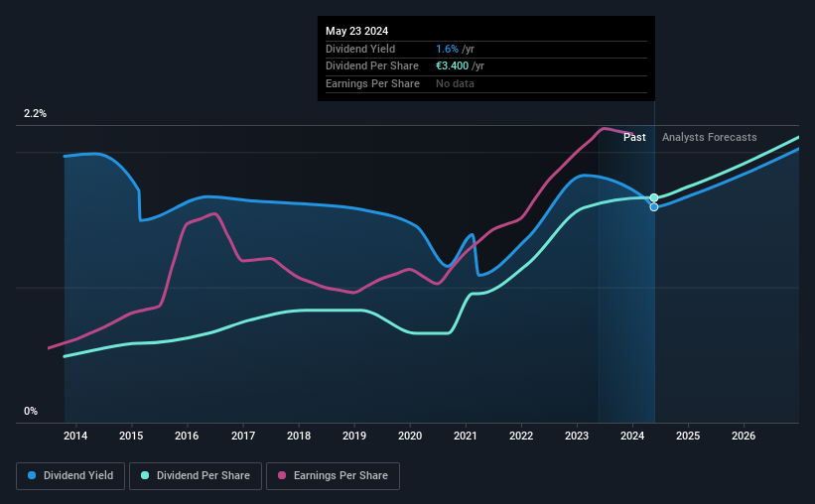Click the Analysts Forecasts label
The image size is (815, 504).
pyautogui.click(x=709, y=137)
